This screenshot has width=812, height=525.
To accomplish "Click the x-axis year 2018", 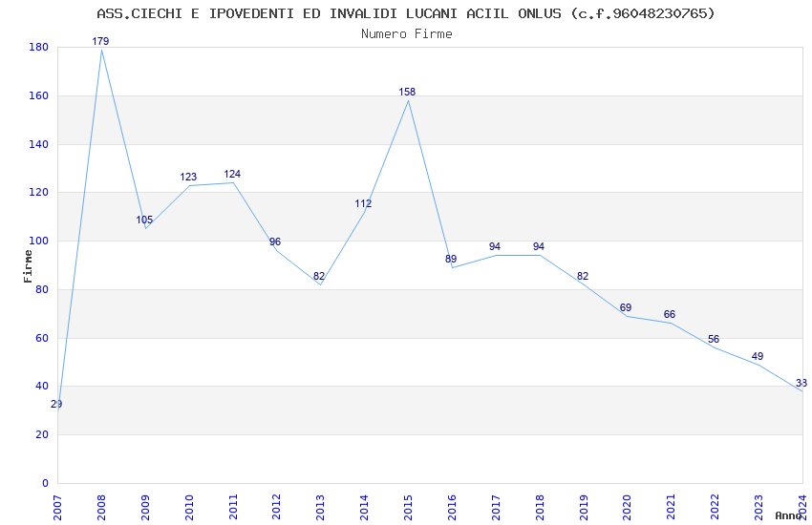I will (x=540, y=507).
